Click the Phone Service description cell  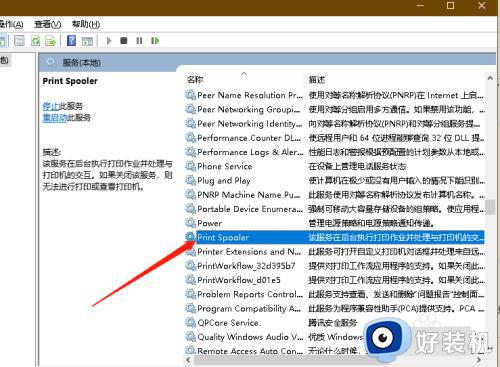pyautogui.click(x=357, y=166)
